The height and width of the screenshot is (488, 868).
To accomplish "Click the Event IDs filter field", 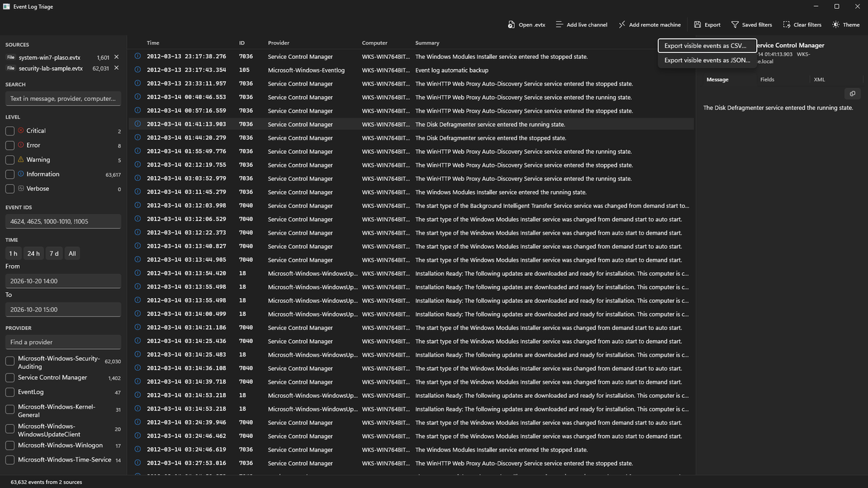I will pyautogui.click(x=63, y=221).
